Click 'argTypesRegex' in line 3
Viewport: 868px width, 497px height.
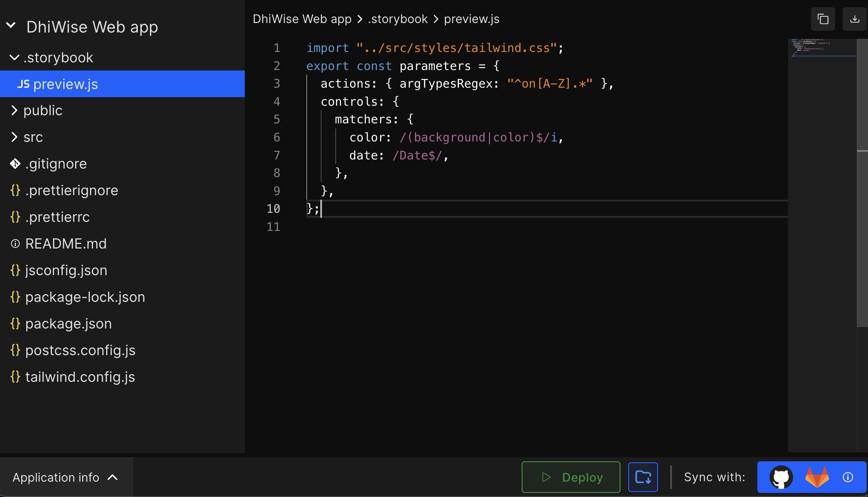[446, 84]
